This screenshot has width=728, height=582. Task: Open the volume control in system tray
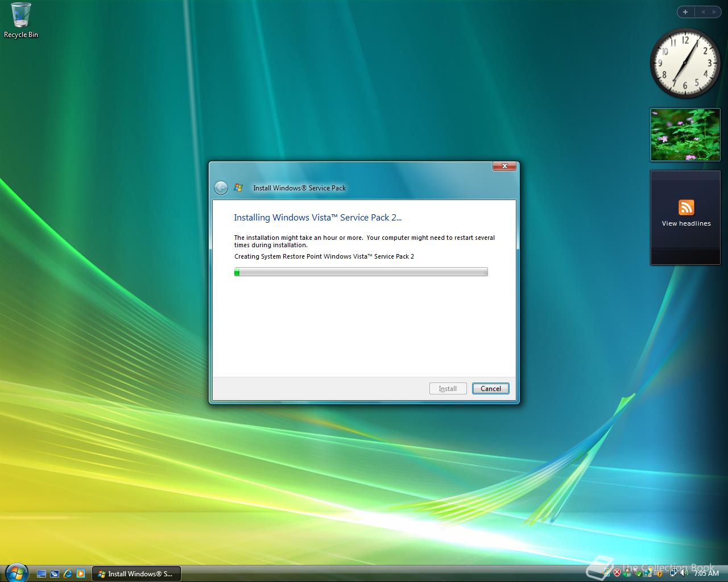684,574
